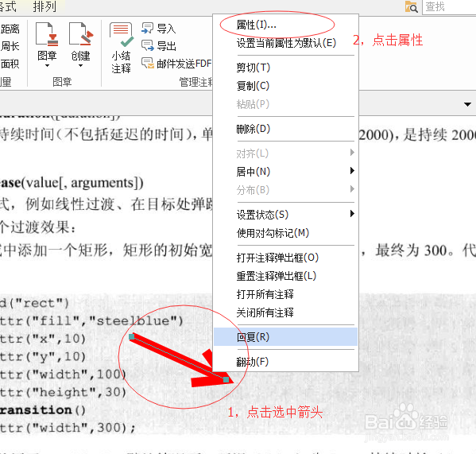Select 关闭所有注释 menu entry
The width and height of the screenshot is (476, 454).
pos(285,312)
